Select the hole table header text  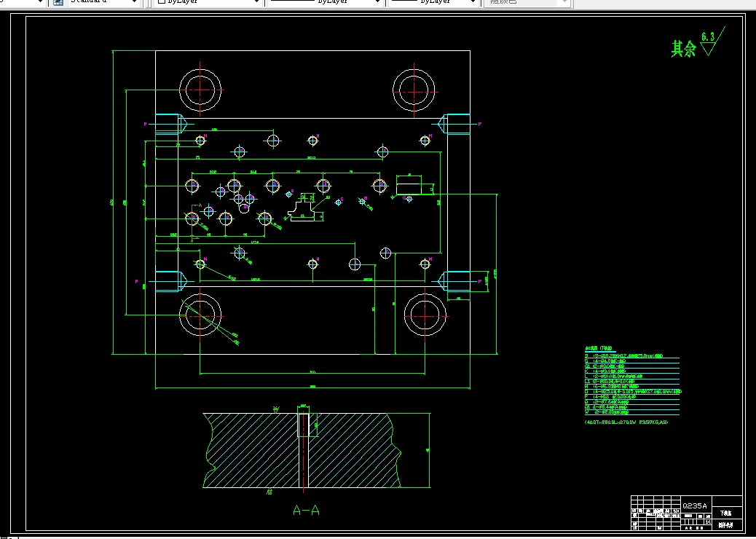600,347
